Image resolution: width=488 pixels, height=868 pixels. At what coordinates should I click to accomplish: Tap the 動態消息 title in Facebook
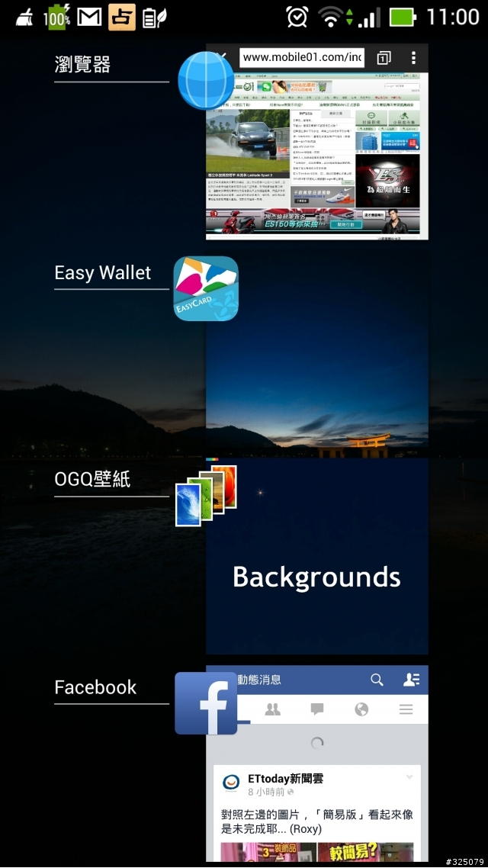[259, 680]
